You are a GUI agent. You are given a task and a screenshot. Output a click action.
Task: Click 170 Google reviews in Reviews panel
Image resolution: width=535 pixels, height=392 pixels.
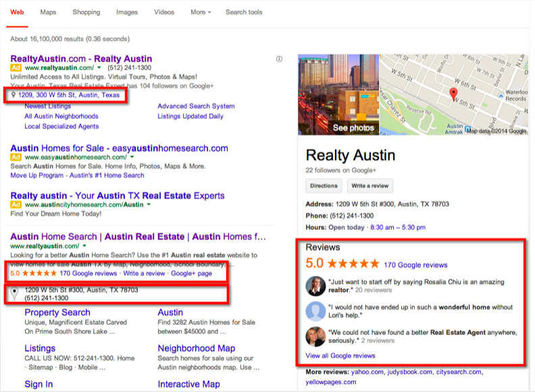(415, 265)
